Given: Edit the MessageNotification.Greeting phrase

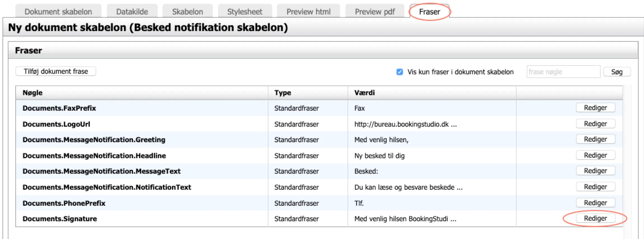Looking at the screenshot, I should [595, 139].
